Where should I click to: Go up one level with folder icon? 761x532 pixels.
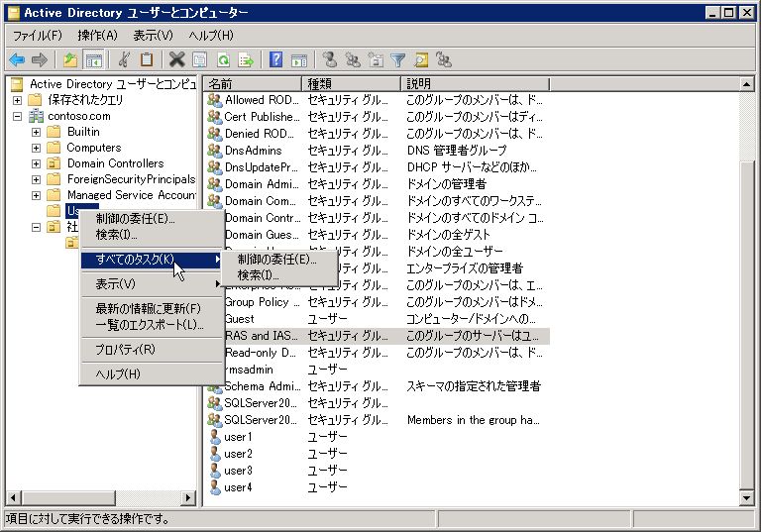pyautogui.click(x=71, y=60)
